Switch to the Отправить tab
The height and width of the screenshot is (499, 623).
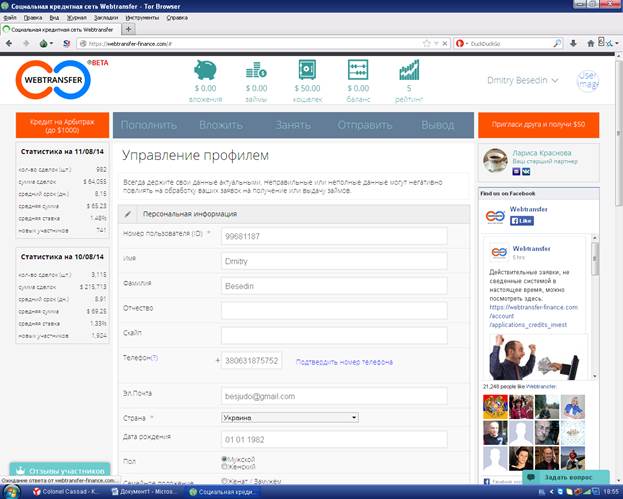(x=365, y=125)
